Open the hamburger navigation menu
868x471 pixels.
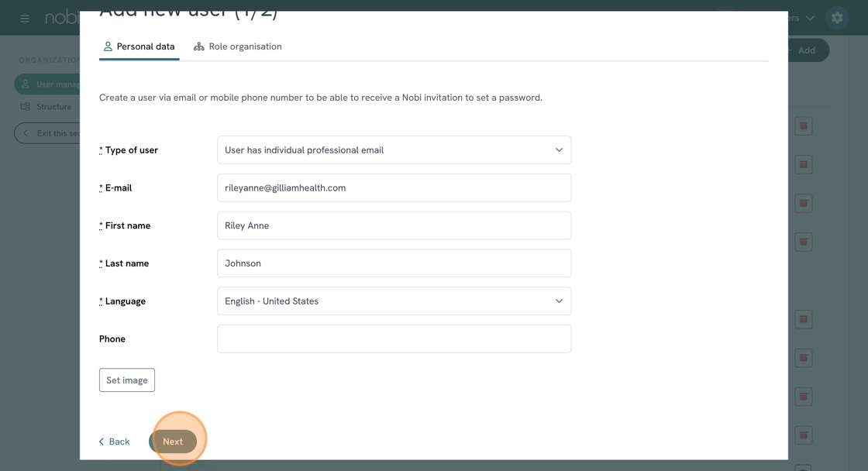pyautogui.click(x=25, y=18)
